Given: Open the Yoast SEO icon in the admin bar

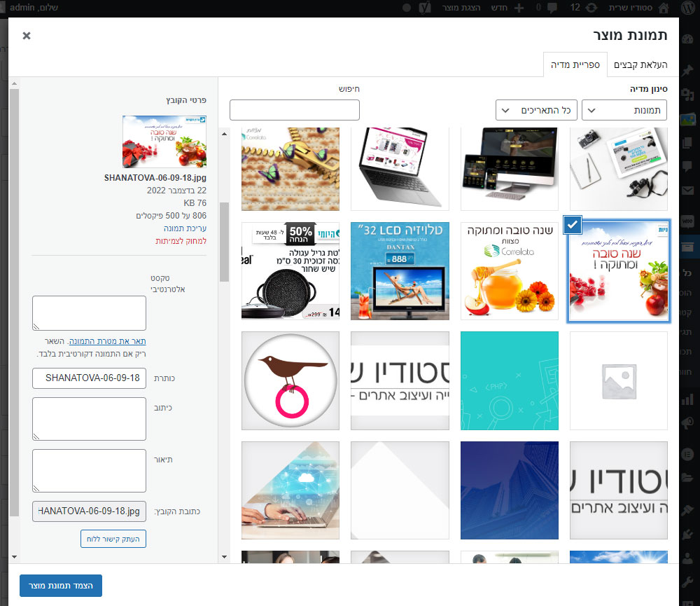Looking at the screenshot, I should (425, 8).
